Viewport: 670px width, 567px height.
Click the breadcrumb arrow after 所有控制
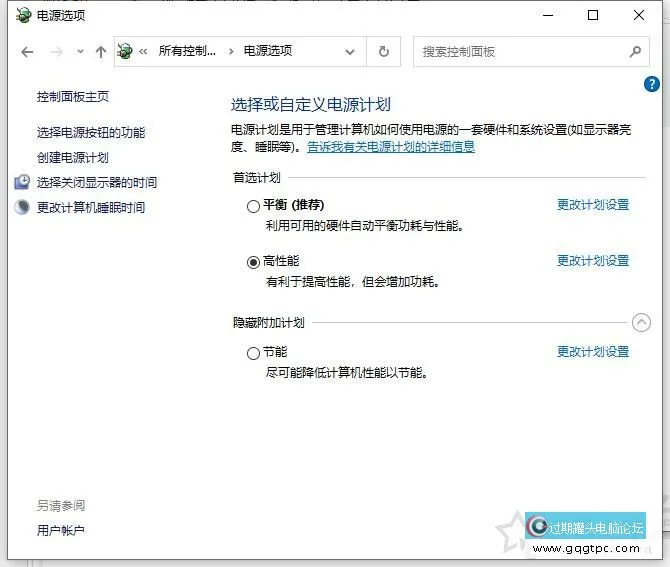coord(231,52)
